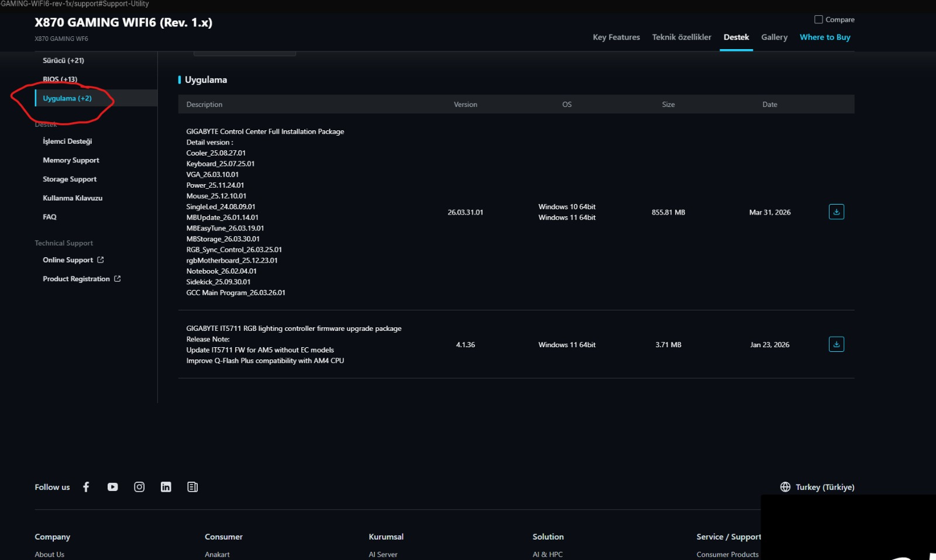Viewport: 936px width, 560px height.
Task: Open Anakart footer link
Action: (x=217, y=554)
